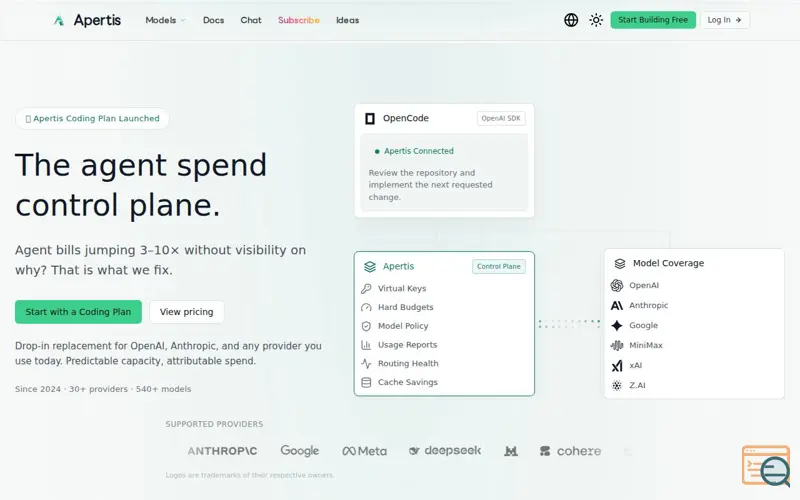The height and width of the screenshot is (500, 800).
Task: Go to the Chat page
Action: click(x=251, y=20)
